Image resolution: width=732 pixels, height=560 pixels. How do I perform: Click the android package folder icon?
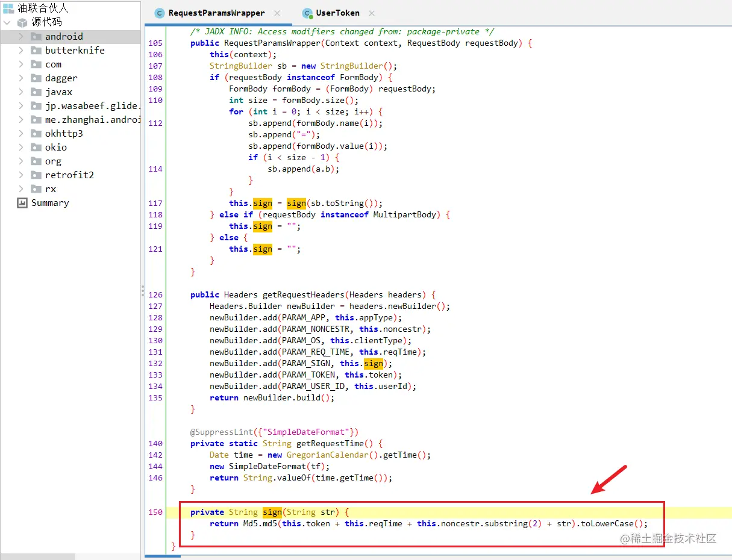tap(36, 36)
